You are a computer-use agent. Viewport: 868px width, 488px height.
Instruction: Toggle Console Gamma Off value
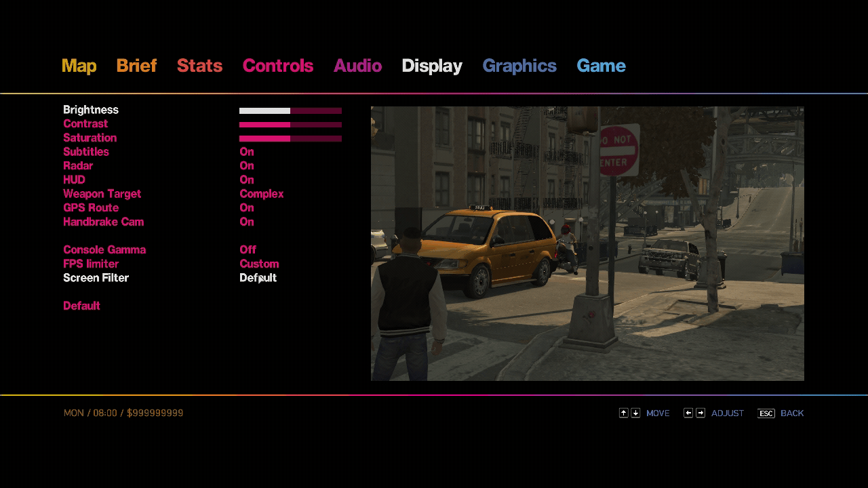pos(248,250)
